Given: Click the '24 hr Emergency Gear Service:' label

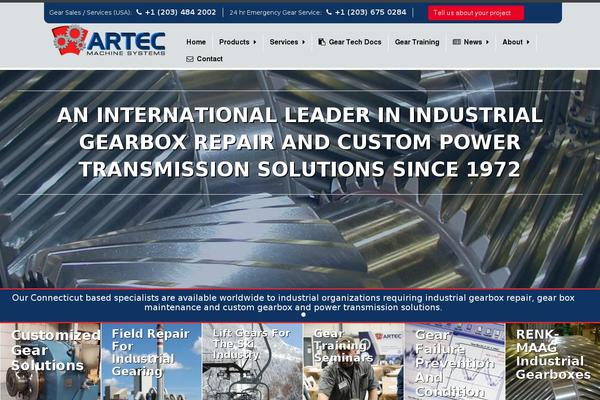Looking at the screenshot, I should coord(276,13).
